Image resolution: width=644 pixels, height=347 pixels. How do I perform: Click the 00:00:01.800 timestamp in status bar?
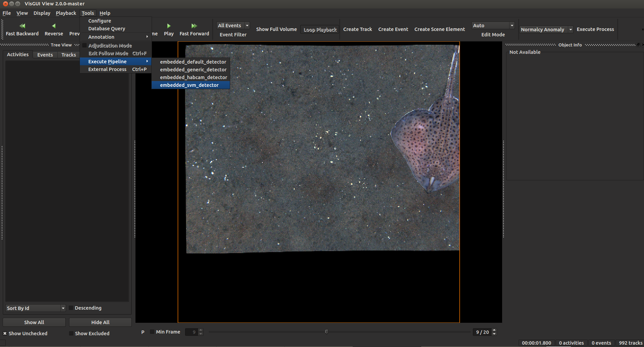pos(536,343)
